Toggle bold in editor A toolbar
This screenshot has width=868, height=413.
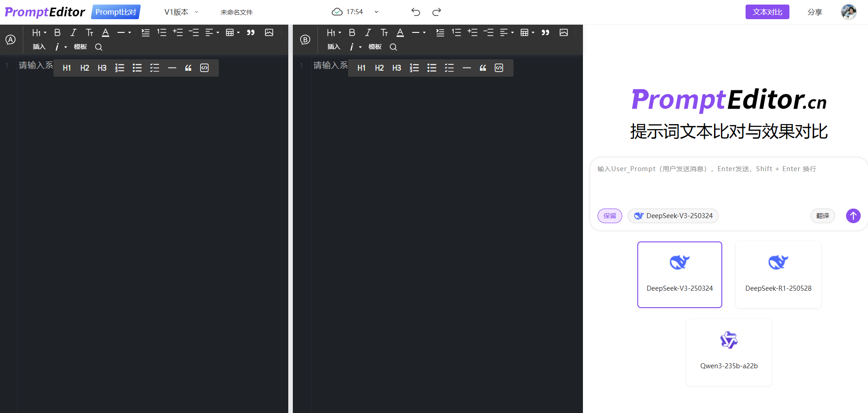tap(57, 32)
